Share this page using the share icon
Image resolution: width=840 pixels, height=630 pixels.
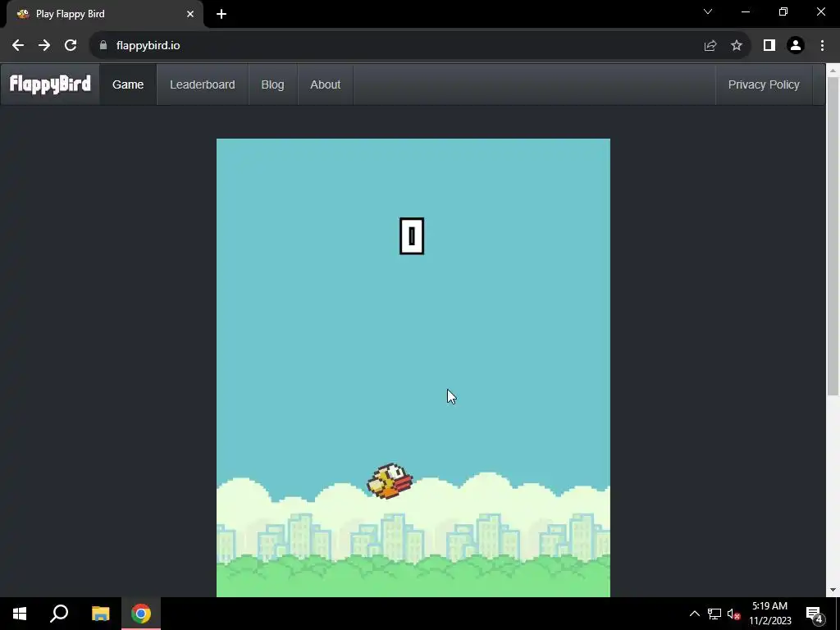710,46
